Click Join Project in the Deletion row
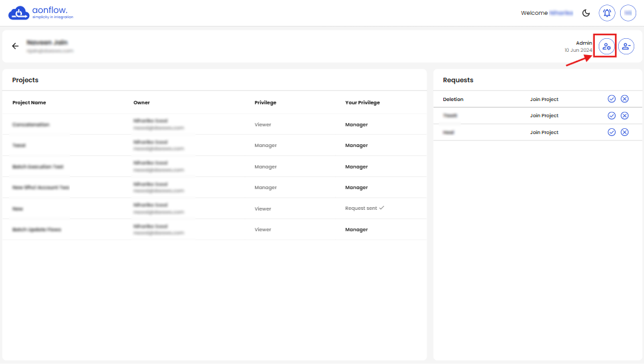 pos(544,99)
